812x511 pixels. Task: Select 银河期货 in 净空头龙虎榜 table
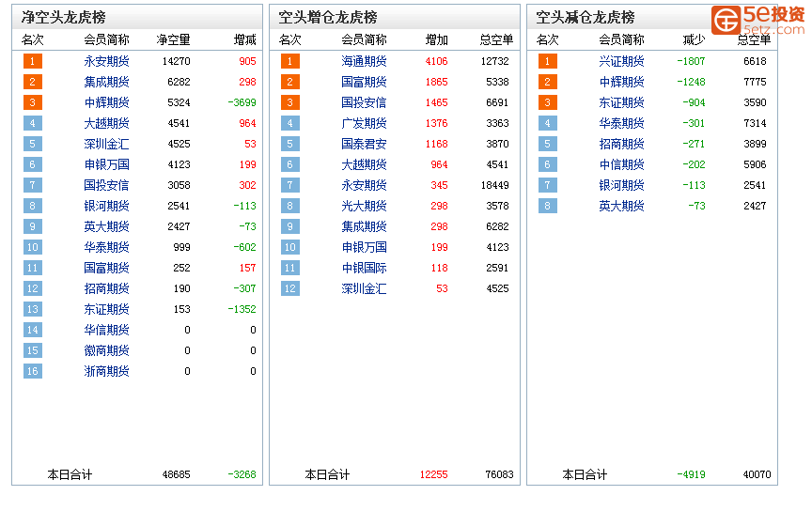(x=106, y=206)
